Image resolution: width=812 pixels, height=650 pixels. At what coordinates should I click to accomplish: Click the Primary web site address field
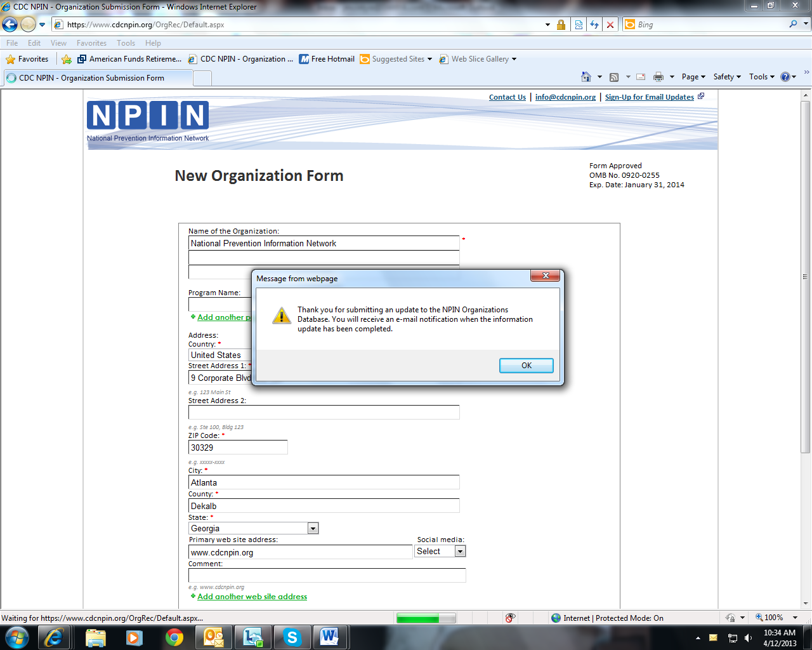(x=301, y=552)
